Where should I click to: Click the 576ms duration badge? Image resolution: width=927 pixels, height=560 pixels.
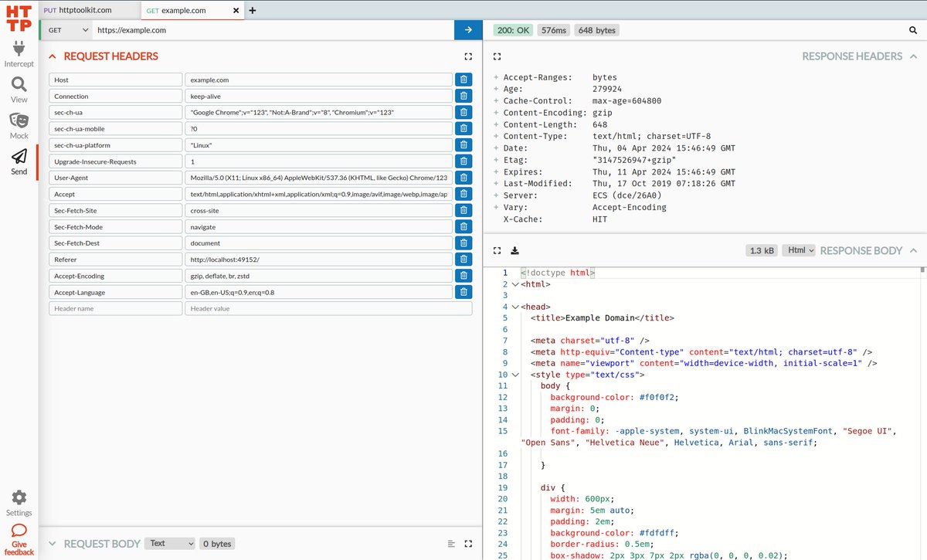coord(553,30)
